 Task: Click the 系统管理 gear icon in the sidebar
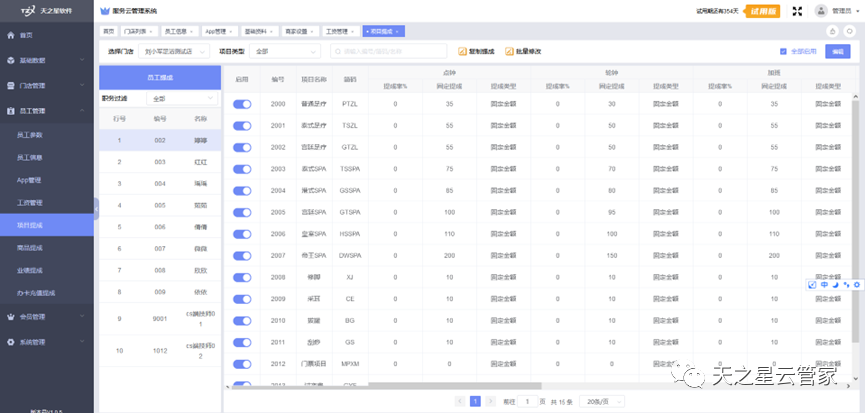[9, 342]
